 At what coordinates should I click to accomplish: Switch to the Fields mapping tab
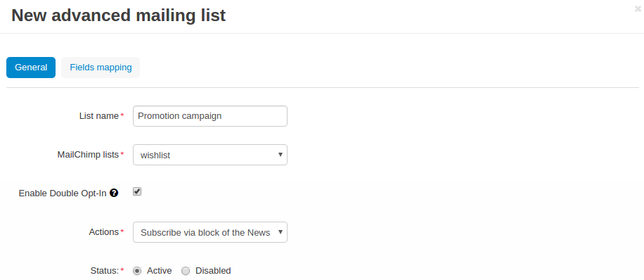coord(101,68)
